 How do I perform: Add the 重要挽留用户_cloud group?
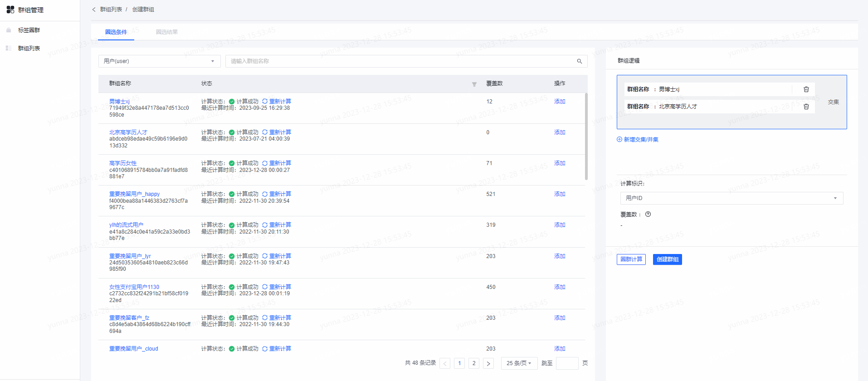click(x=560, y=349)
